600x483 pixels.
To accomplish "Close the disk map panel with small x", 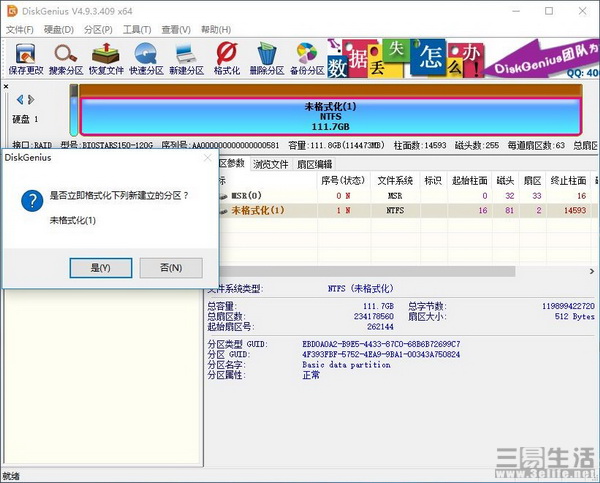I will click(6, 87).
